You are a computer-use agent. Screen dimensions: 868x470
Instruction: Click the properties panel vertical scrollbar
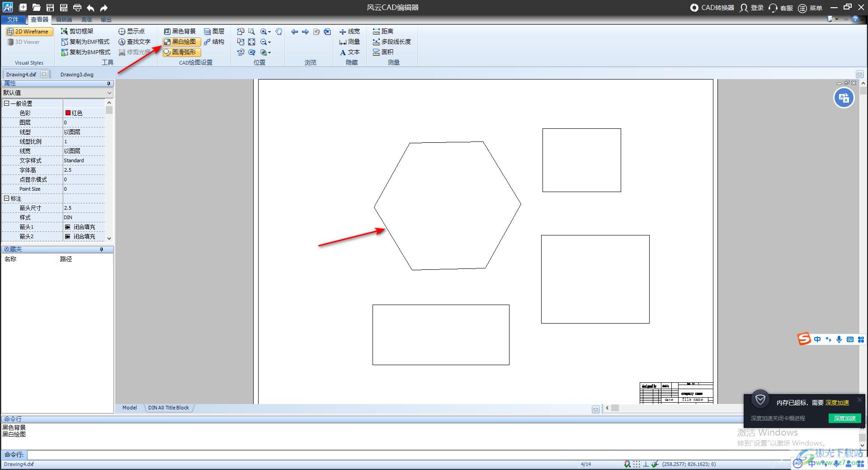tap(109, 170)
